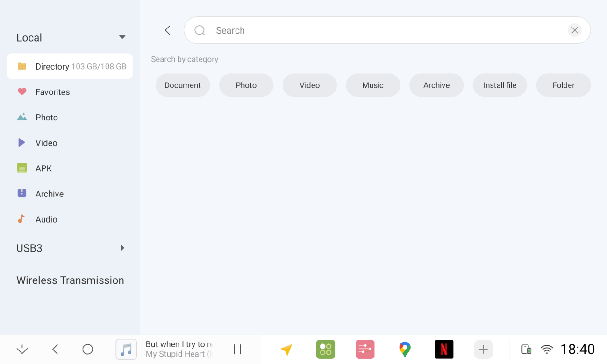Filter by Folder category
Viewport: 607px width, 364px height.
(x=564, y=85)
